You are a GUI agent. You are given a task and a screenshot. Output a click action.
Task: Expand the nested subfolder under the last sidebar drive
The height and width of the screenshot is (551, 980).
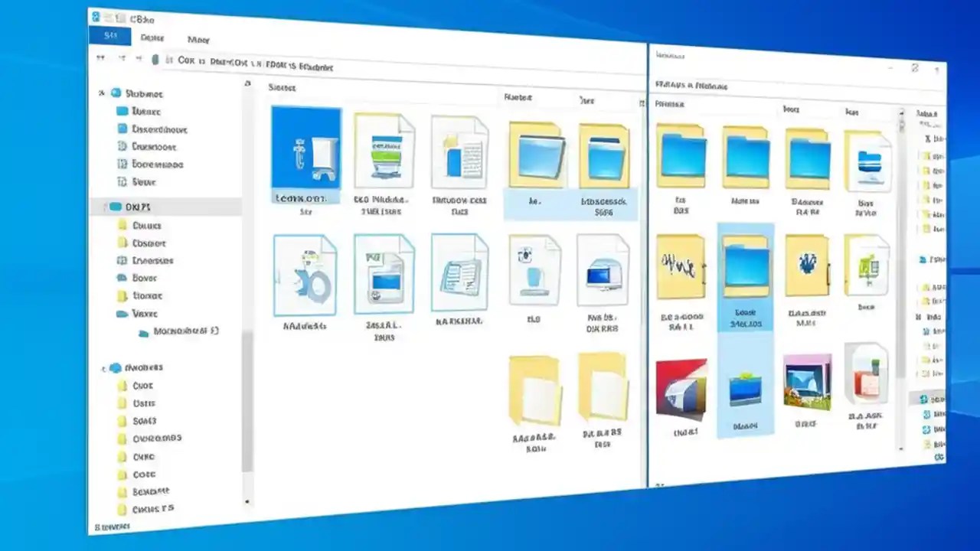(143, 332)
